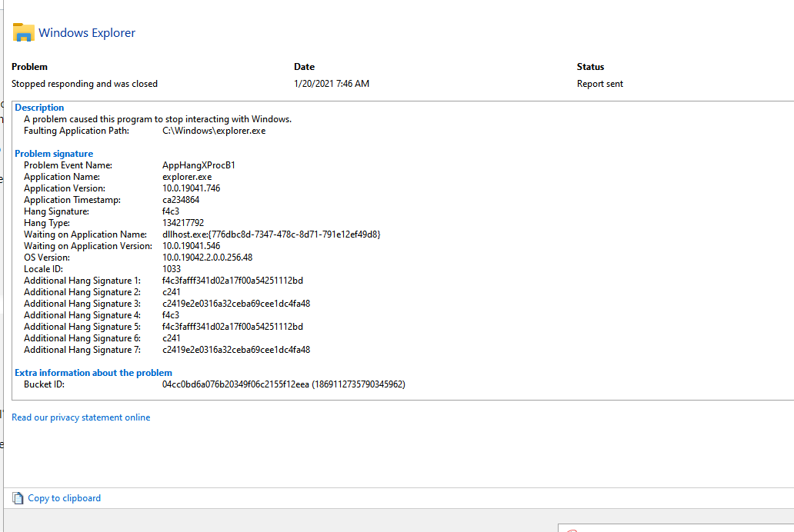
Task: Select application timestamp ca234864
Action: [x=181, y=200]
